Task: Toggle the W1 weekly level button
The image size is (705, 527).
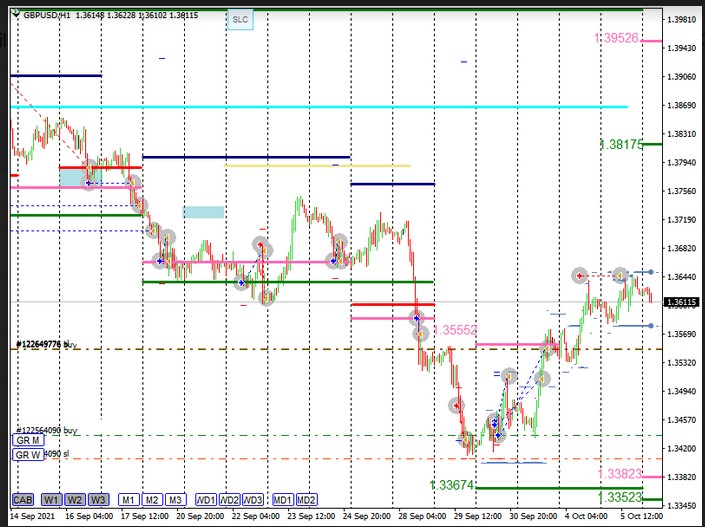Action: [52, 499]
